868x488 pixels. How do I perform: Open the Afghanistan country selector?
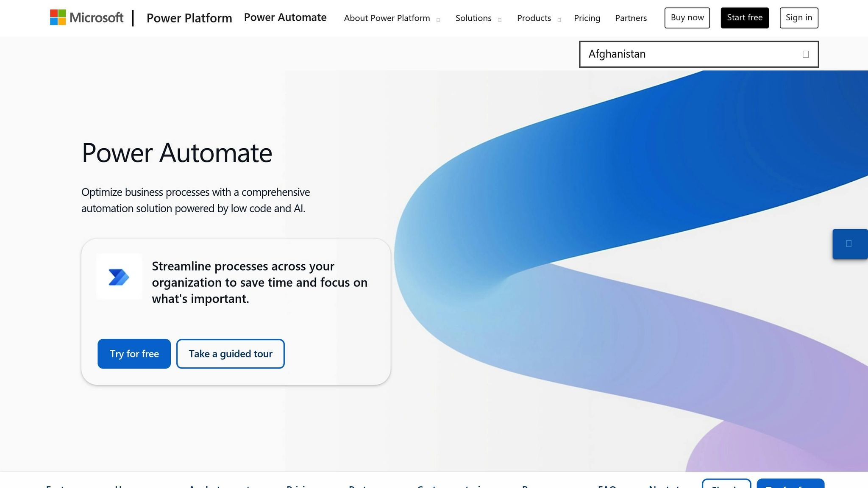coord(698,54)
